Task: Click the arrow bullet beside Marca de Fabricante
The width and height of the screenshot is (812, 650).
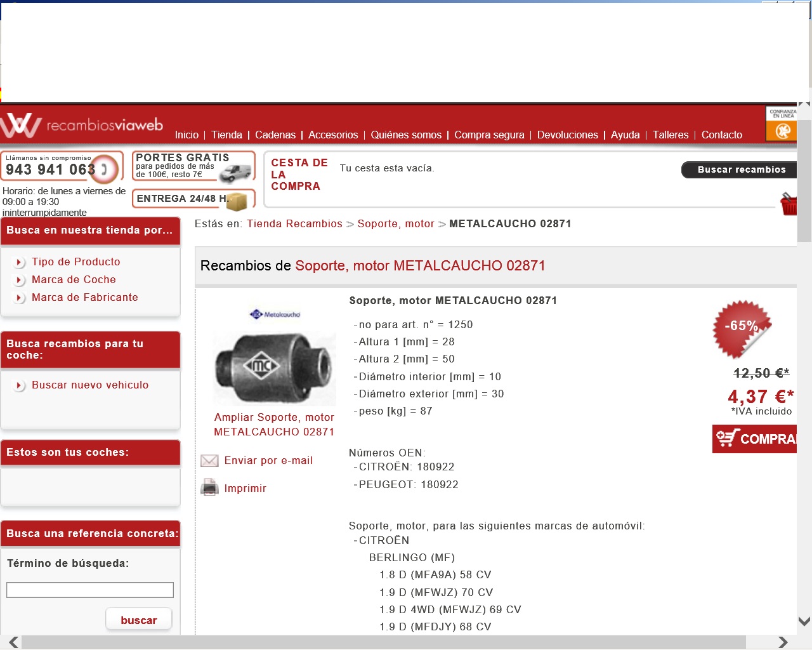Action: (20, 298)
